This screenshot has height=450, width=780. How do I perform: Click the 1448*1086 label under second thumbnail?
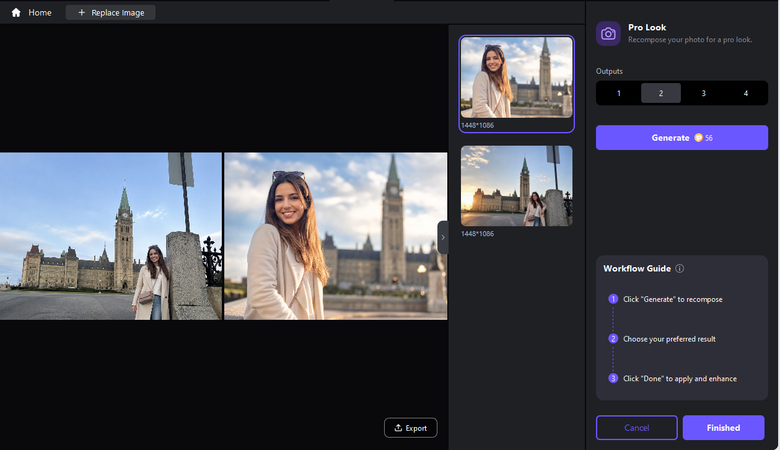point(477,234)
